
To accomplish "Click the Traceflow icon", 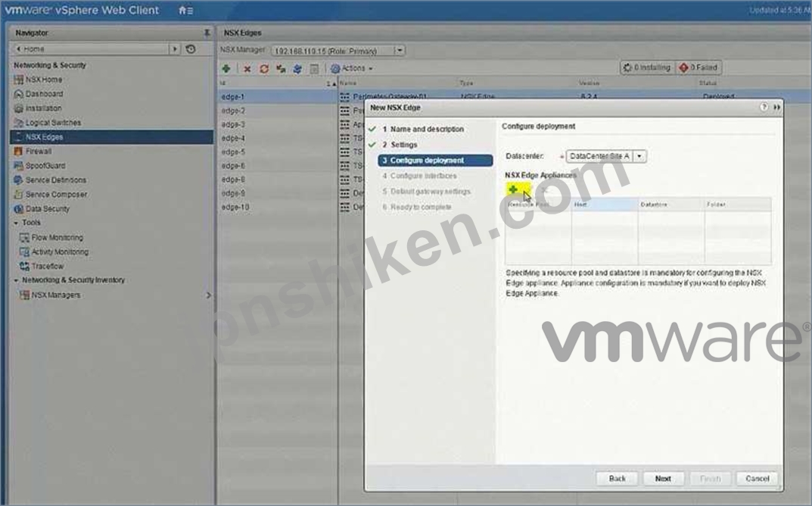I will pos(23,267).
